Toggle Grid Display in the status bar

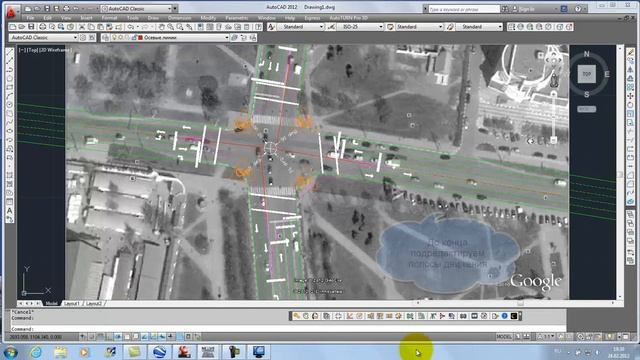point(100,337)
